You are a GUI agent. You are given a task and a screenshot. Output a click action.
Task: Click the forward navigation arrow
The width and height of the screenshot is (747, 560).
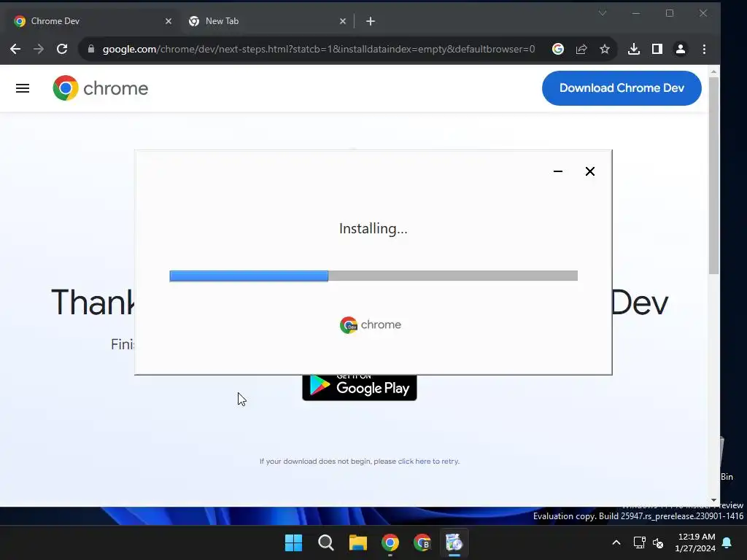pyautogui.click(x=39, y=49)
